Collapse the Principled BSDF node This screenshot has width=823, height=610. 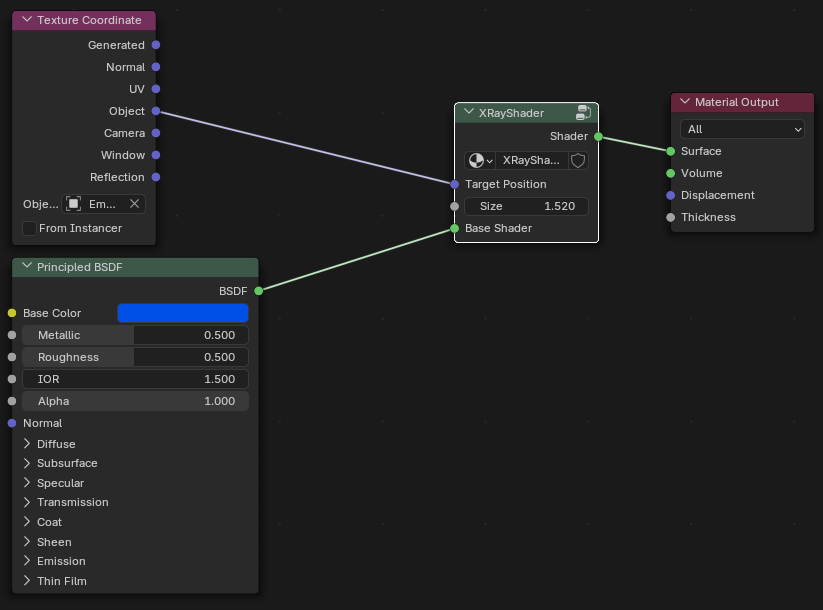click(x=27, y=267)
